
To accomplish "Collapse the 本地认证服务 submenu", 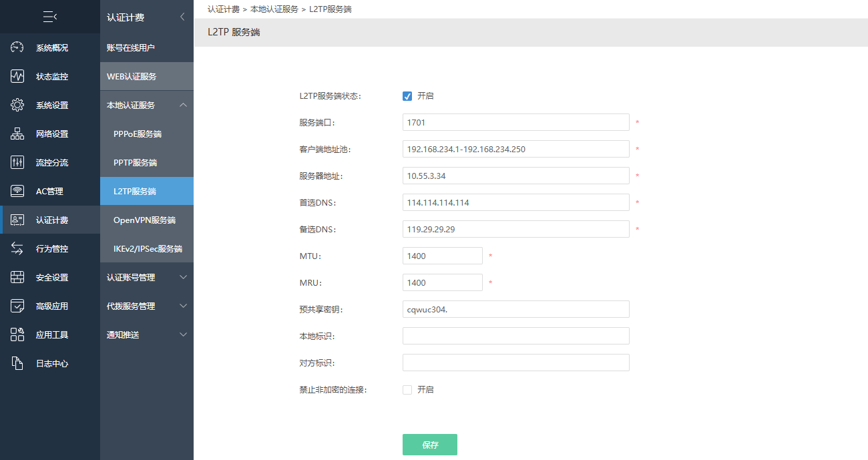I will point(184,105).
